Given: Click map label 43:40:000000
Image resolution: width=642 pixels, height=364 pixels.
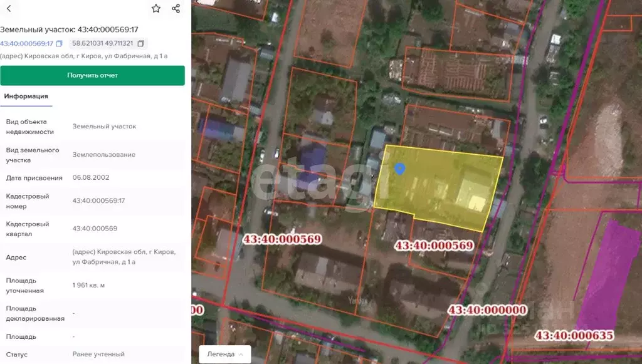Looking at the screenshot, I should click(x=487, y=309).
